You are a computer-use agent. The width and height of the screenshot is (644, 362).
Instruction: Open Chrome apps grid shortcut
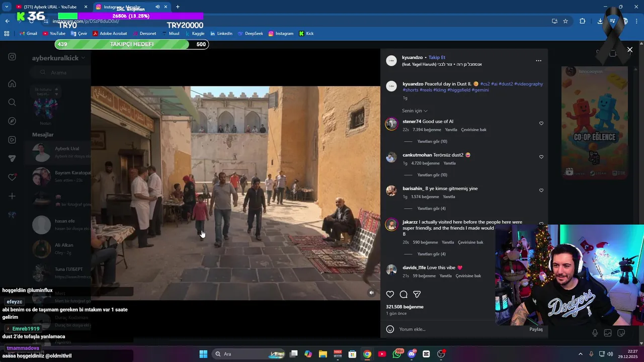(x=7, y=34)
